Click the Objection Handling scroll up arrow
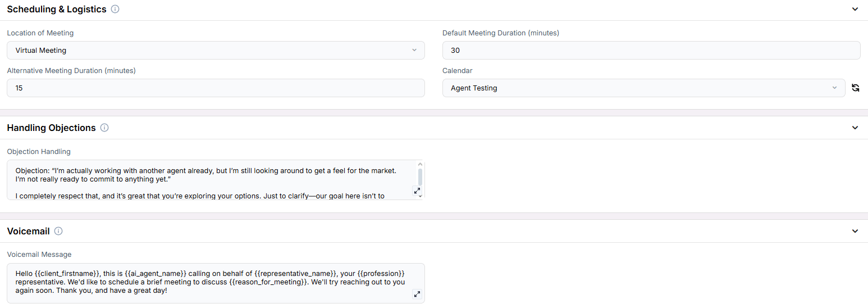The width and height of the screenshot is (868, 308). (420, 164)
